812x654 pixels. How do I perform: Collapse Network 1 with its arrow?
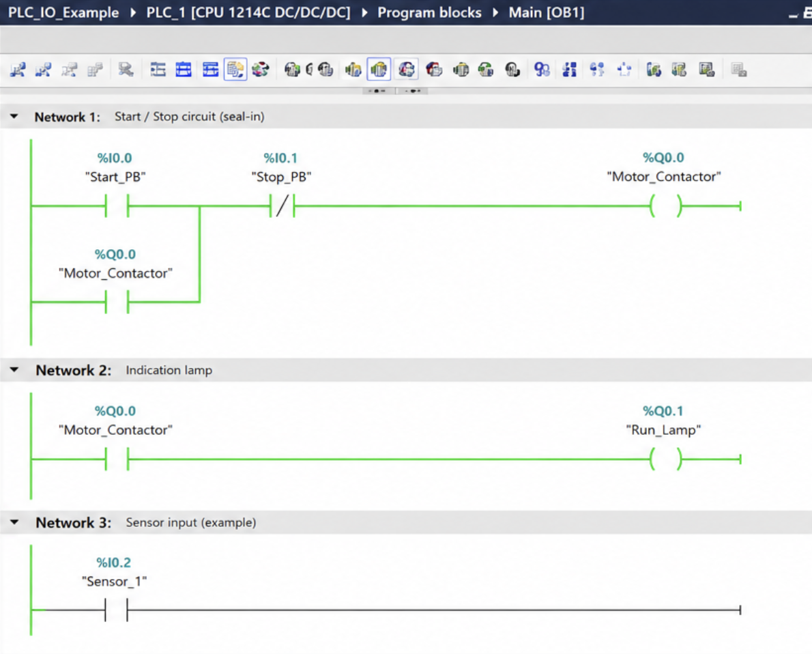[x=14, y=117]
